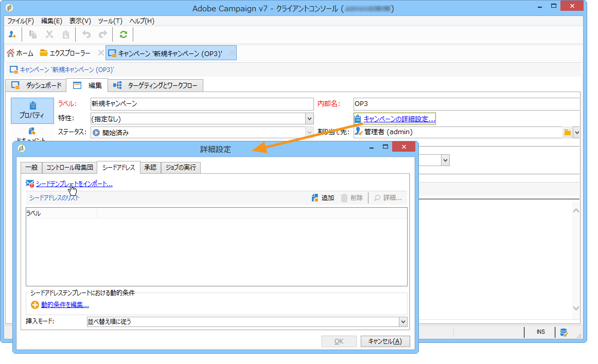This screenshot has width=598, height=364.
Task: Click the scroll up arrow in main window
Action: [576, 211]
